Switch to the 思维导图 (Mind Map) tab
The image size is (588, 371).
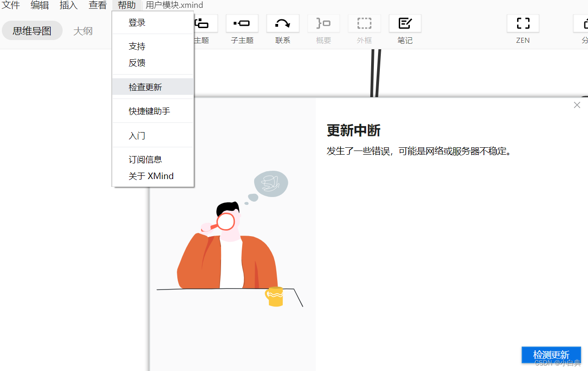[x=32, y=30]
